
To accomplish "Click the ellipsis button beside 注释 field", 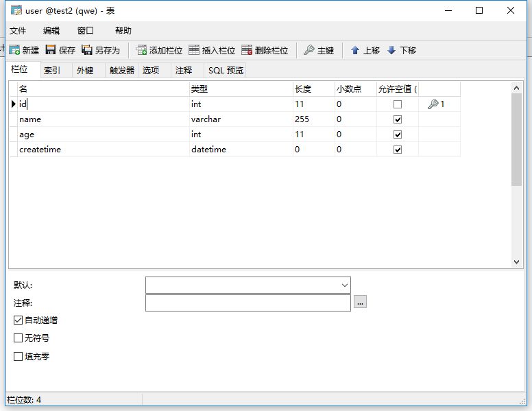I will (x=360, y=302).
